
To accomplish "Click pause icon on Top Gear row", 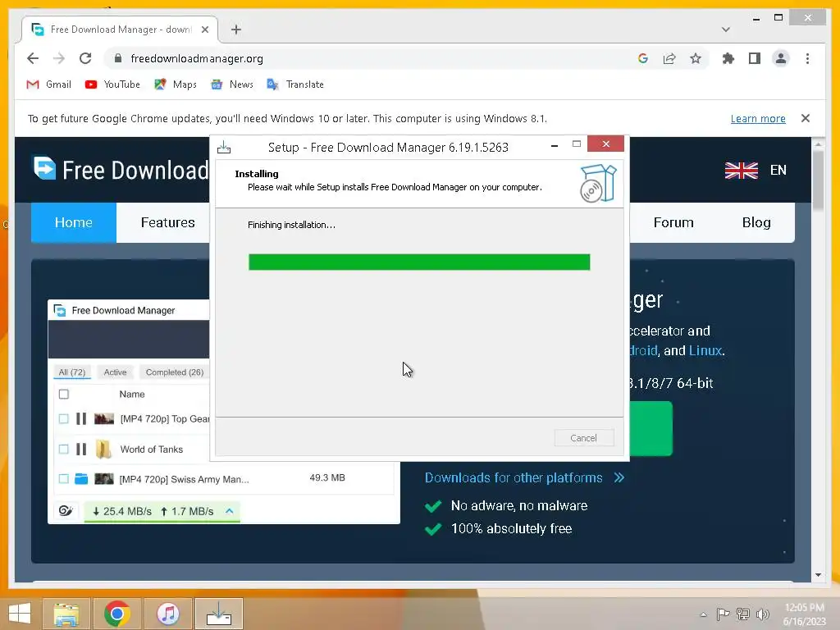I will point(81,418).
